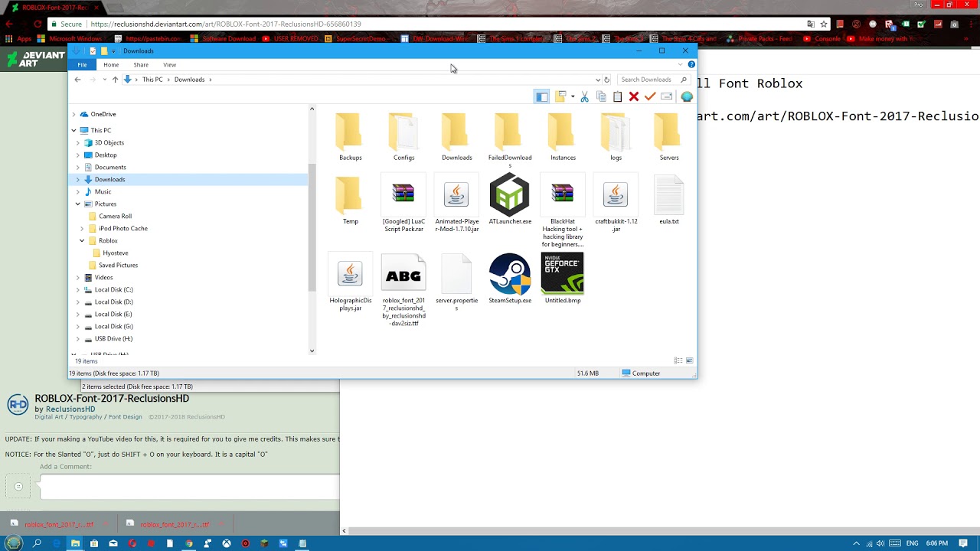Select server.properties file
The height and width of the screenshot is (551, 980).
coord(456,282)
